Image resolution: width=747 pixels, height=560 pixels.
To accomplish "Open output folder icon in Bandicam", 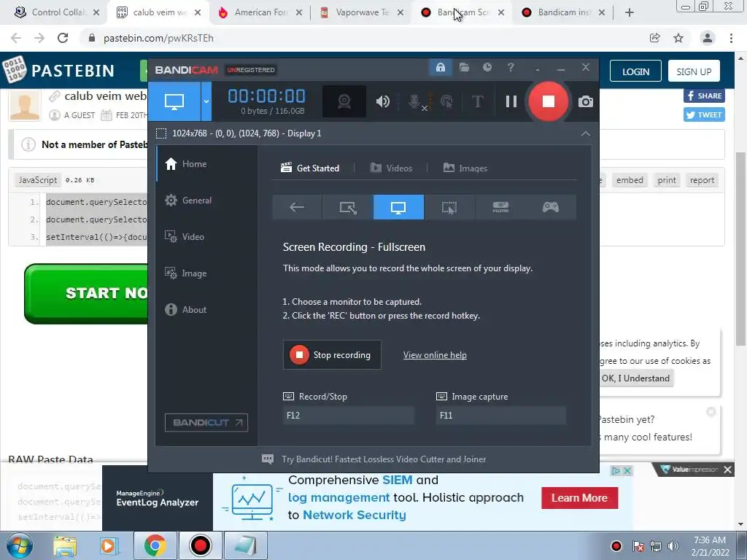I will (x=464, y=68).
